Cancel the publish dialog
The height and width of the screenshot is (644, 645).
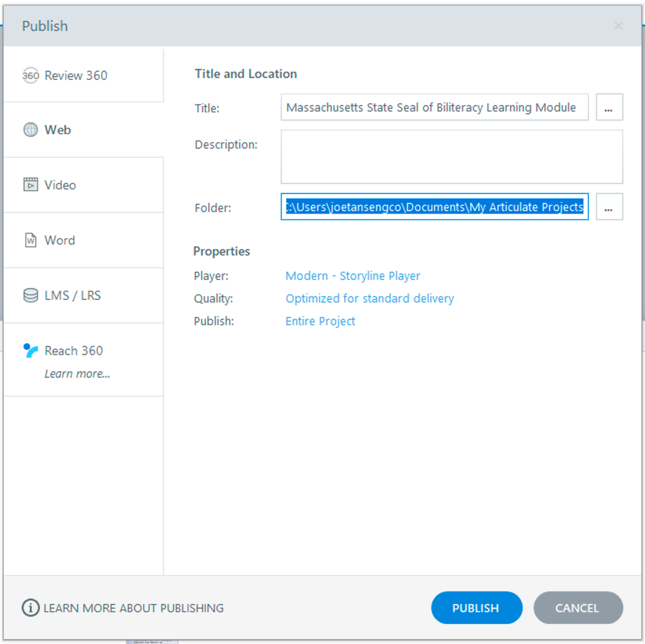tap(578, 608)
